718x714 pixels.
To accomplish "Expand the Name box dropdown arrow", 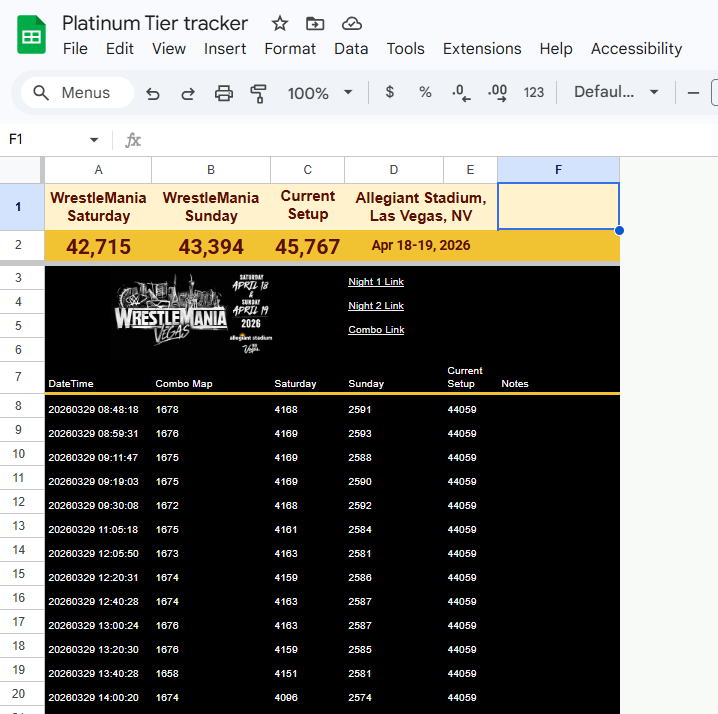I will click(94, 140).
